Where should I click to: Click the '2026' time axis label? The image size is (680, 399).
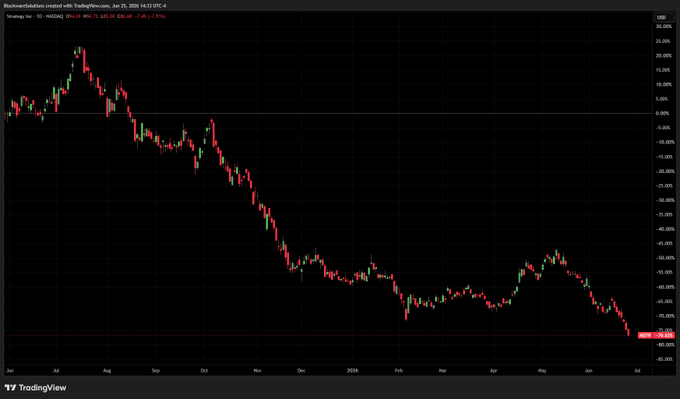[353, 371]
